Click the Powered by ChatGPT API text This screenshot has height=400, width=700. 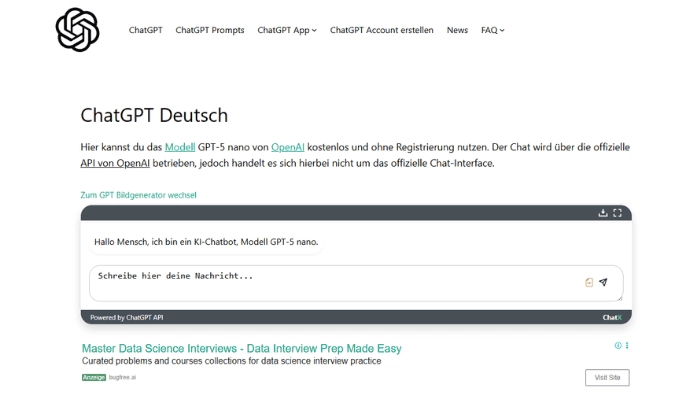click(126, 317)
